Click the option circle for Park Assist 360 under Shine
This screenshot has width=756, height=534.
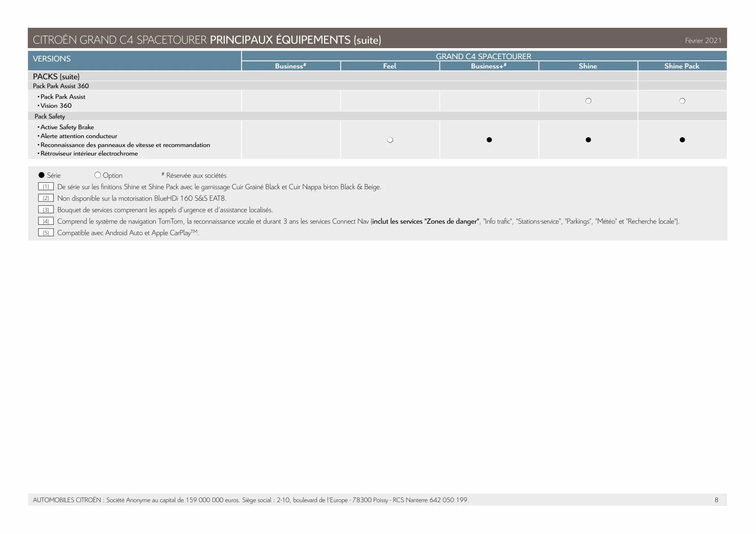[588, 101]
